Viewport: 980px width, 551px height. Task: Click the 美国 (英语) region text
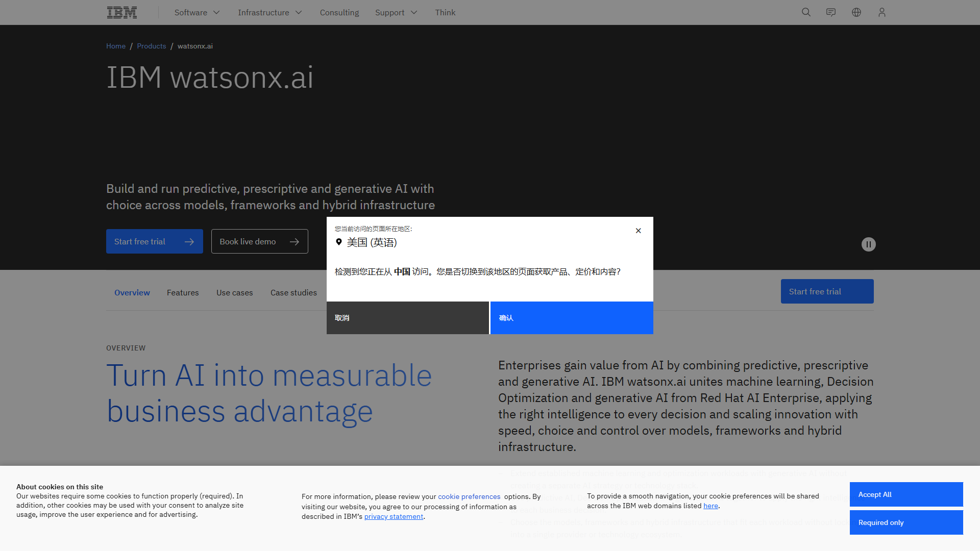pyautogui.click(x=372, y=242)
